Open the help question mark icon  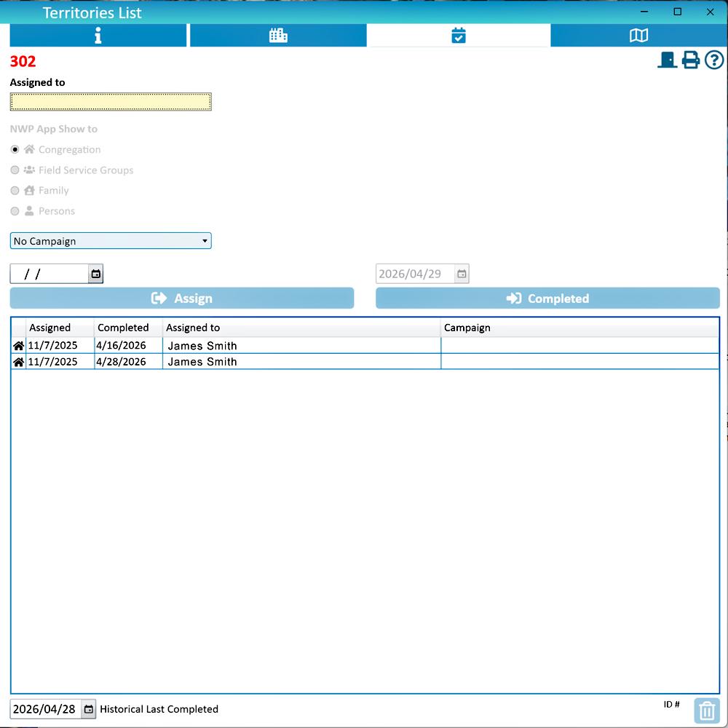(714, 60)
